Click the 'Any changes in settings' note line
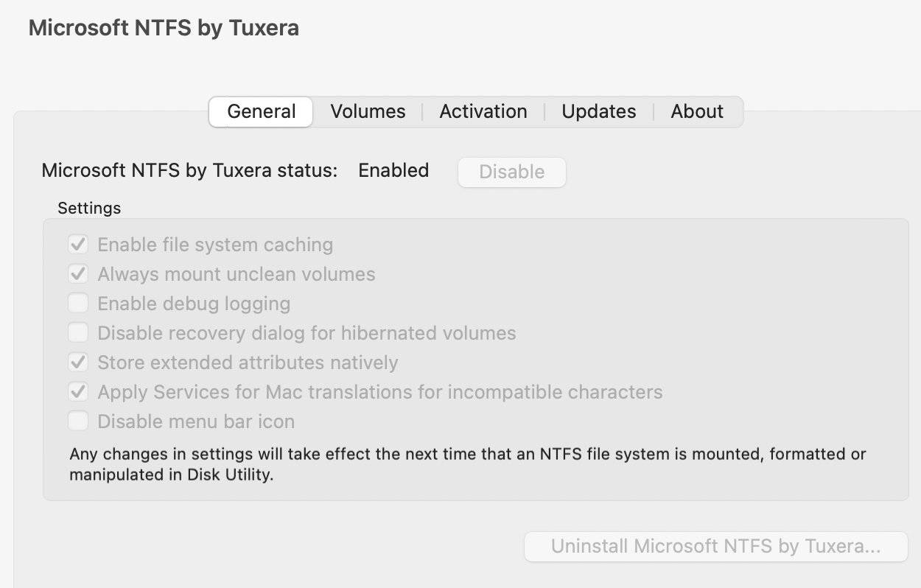The image size is (921, 588). [x=467, y=454]
